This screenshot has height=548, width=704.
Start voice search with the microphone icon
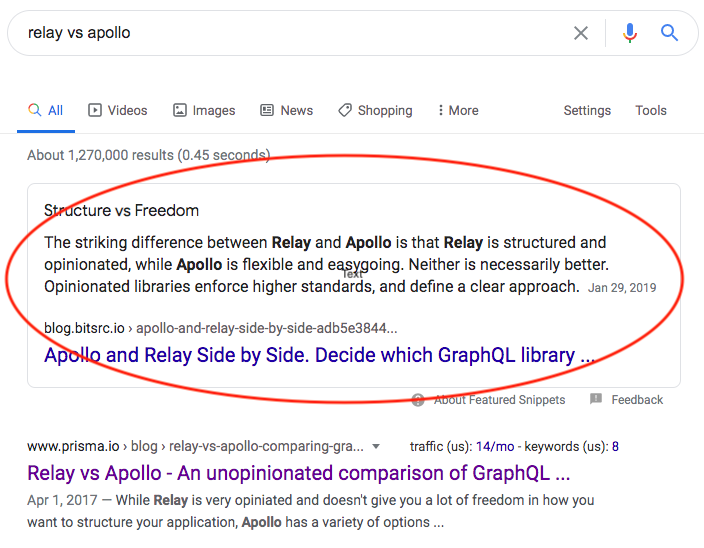(629, 33)
